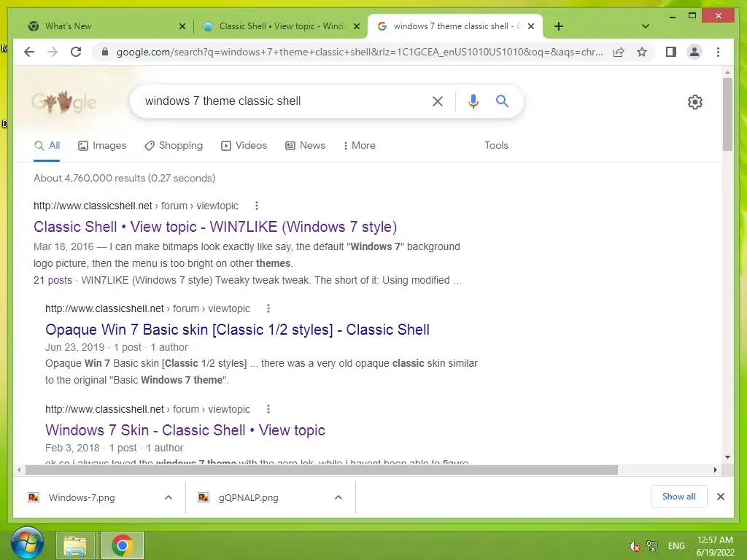The image size is (747, 560).
Task: Open File Explorer from taskbar
Action: click(x=75, y=545)
